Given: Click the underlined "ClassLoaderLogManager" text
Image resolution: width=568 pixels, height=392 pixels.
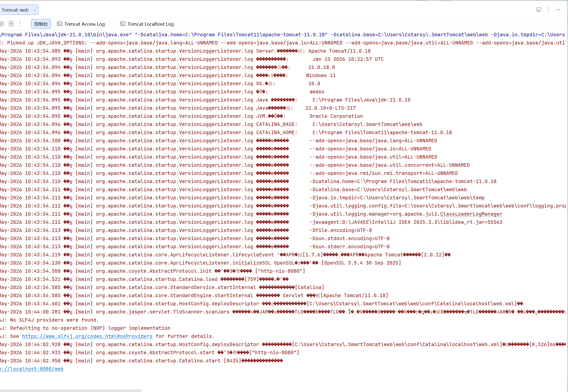Looking at the screenshot, I should point(471,214).
